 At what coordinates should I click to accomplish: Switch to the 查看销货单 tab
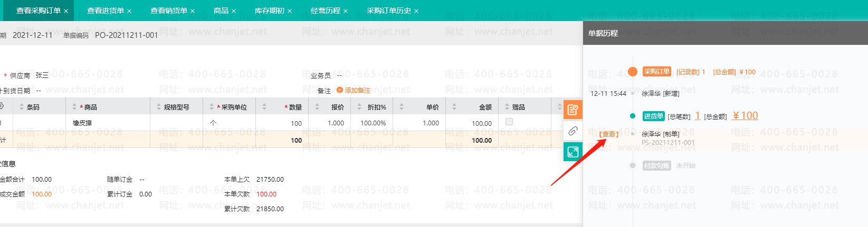coord(169,11)
